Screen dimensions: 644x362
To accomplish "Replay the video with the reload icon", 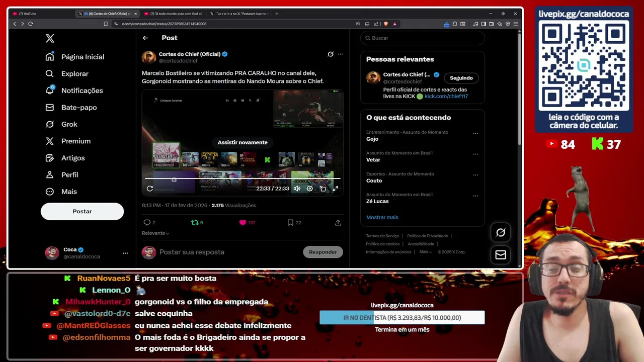I will (x=149, y=189).
